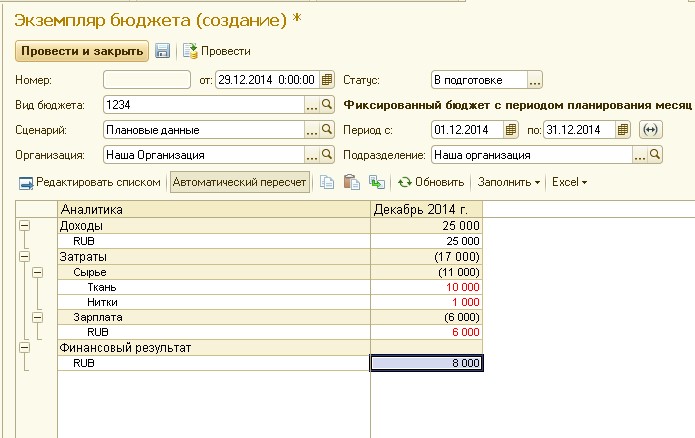
Task: Collapse the Зарплата subgroup
Action: [x=38, y=317]
